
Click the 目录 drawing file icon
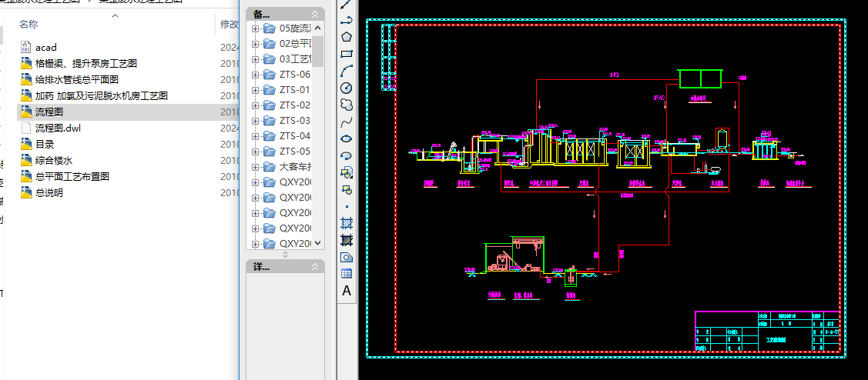pyautogui.click(x=26, y=145)
